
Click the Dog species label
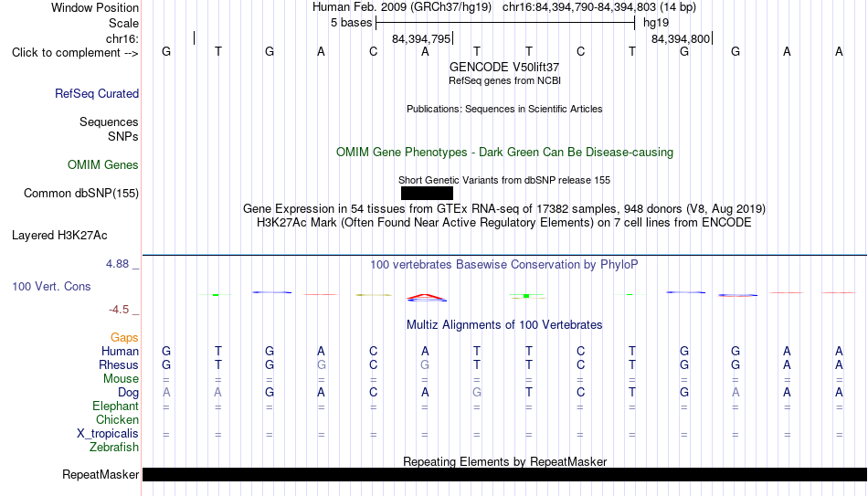click(129, 393)
